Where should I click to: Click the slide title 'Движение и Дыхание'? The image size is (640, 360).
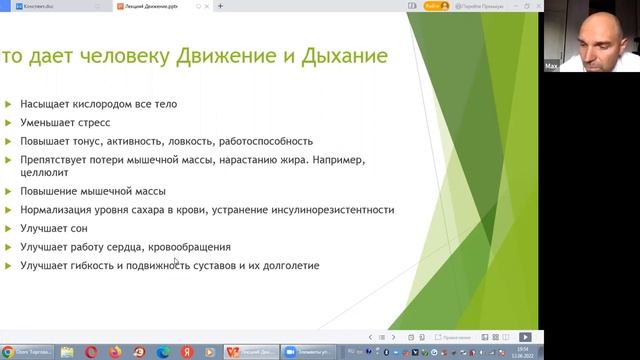click(x=282, y=56)
